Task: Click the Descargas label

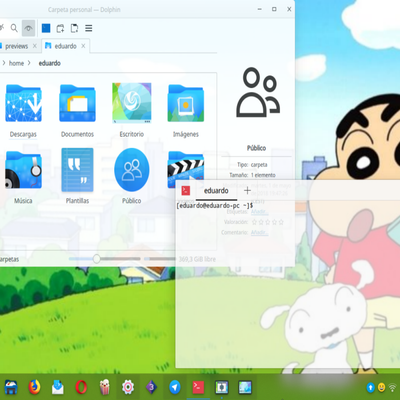Action: pyautogui.click(x=23, y=134)
